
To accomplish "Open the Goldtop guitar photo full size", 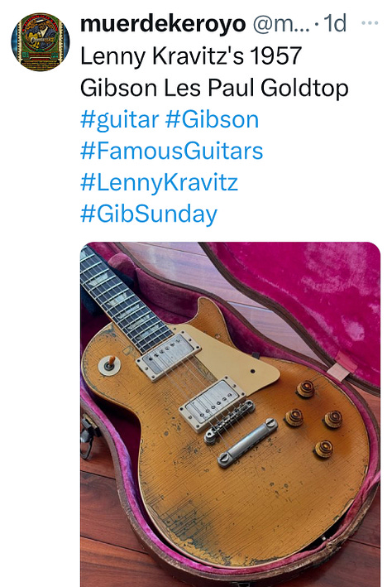I will [x=231, y=415].
